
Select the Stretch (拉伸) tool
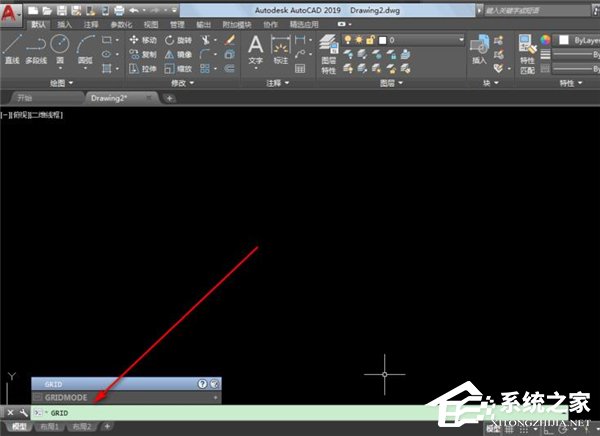pyautogui.click(x=143, y=69)
